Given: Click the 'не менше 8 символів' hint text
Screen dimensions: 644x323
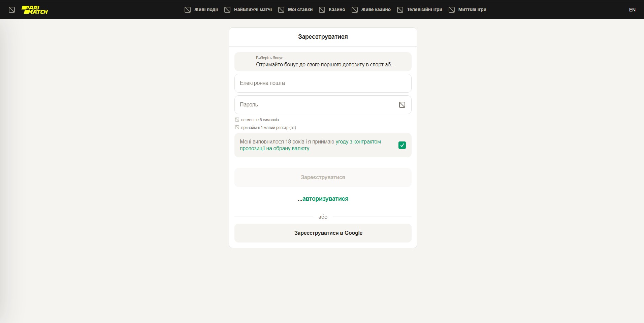Looking at the screenshot, I should point(260,120).
